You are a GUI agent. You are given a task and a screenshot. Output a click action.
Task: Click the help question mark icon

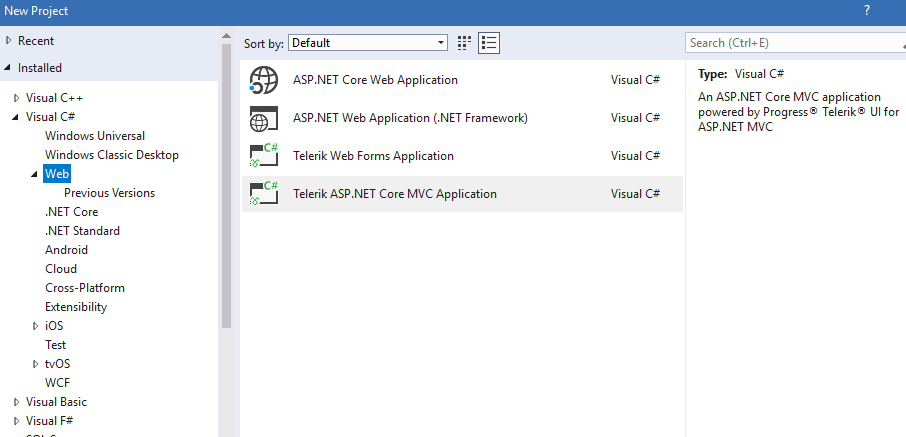click(x=867, y=9)
